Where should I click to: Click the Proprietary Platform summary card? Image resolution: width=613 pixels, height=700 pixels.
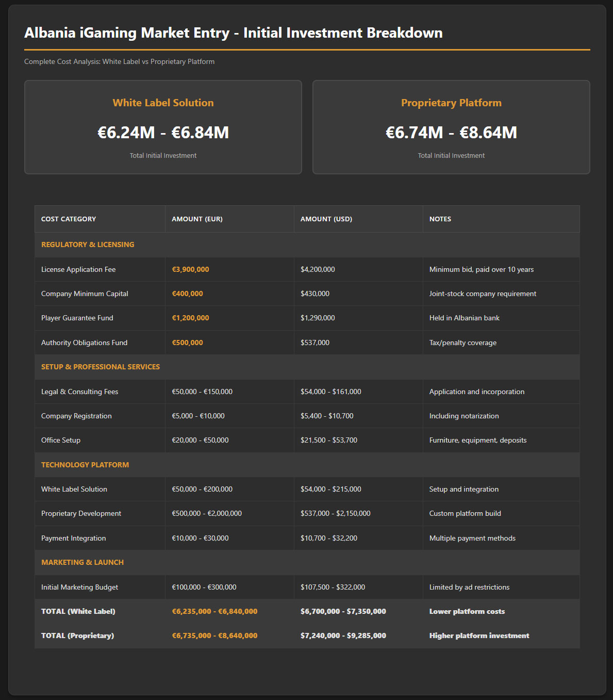[x=451, y=127]
